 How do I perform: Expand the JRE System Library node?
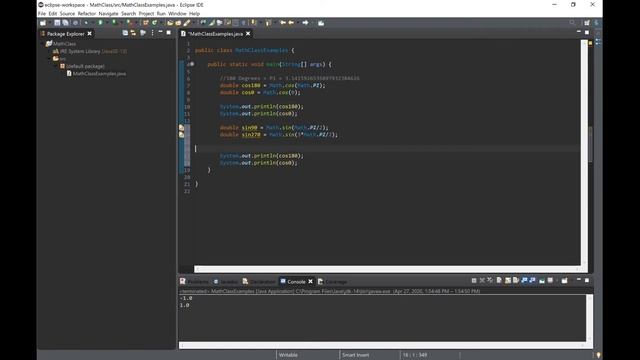[50, 51]
